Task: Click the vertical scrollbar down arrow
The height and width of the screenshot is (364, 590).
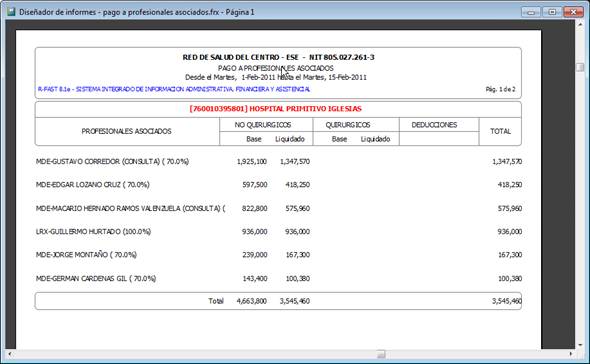Action: coord(580,345)
